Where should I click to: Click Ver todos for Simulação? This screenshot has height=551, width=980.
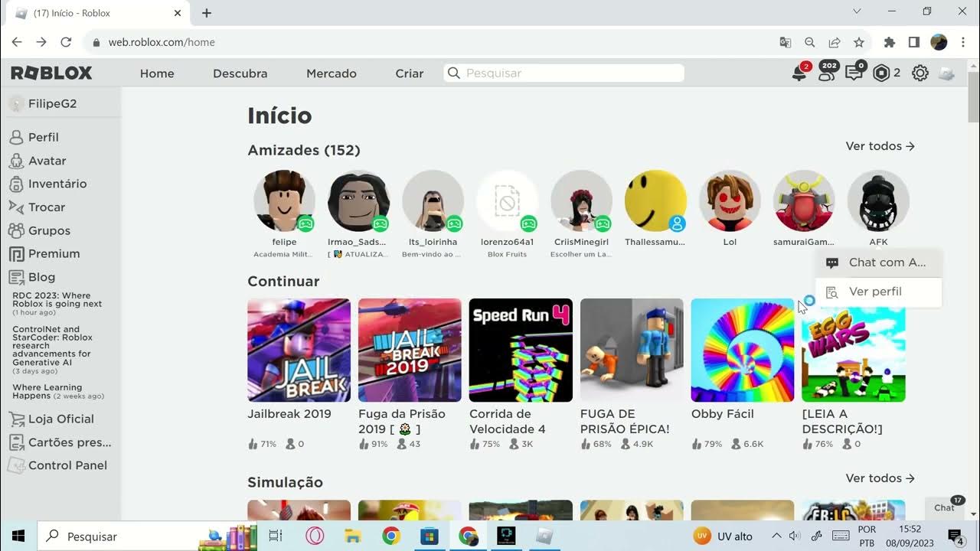(x=880, y=478)
